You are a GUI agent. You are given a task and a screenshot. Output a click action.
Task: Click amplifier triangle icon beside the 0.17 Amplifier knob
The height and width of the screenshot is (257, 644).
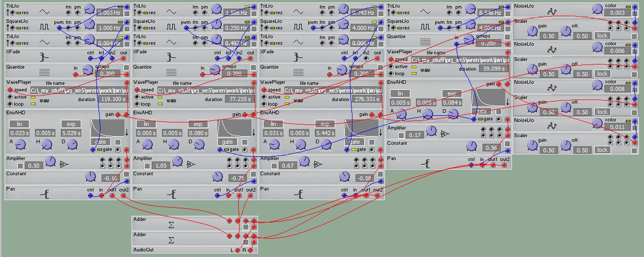(445, 134)
